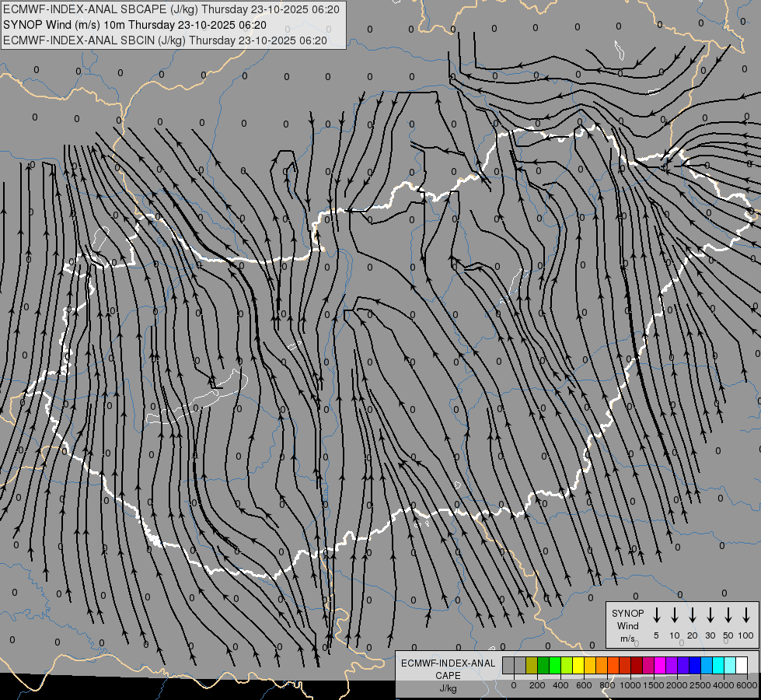The width and height of the screenshot is (761, 700).
Task: Click the 4000 tick label on CAPE scale
Action: pyautogui.click(x=724, y=685)
